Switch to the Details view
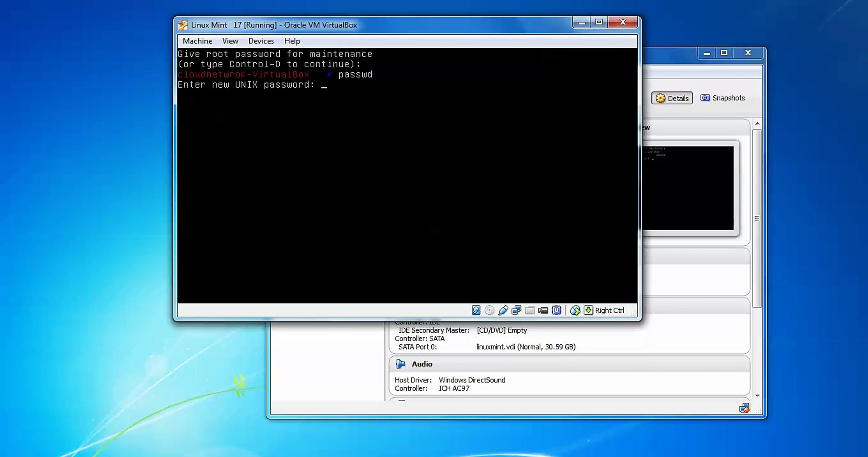 pos(672,98)
